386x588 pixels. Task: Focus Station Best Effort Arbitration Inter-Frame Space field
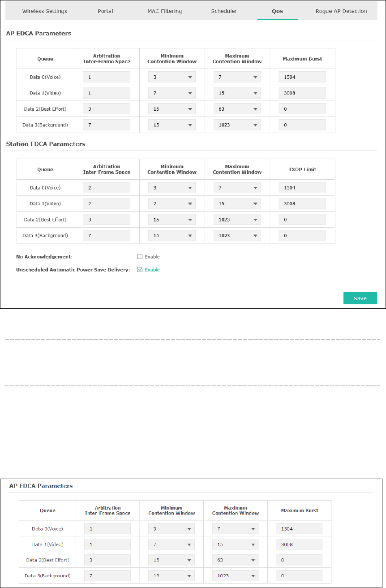[107, 220]
